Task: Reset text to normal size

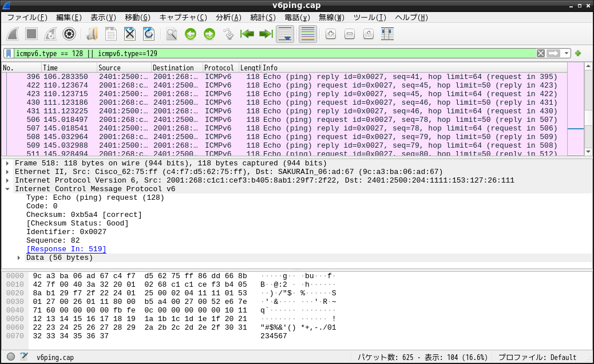Action: click(368, 34)
